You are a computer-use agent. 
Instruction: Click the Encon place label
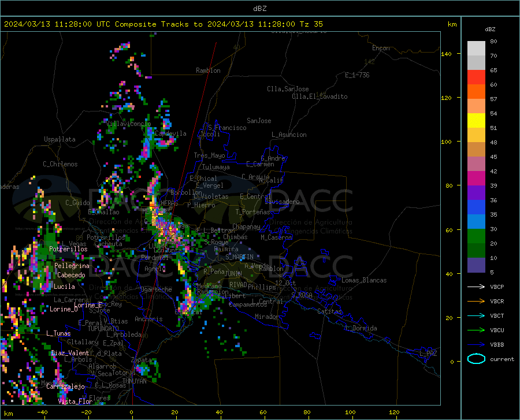(x=381, y=48)
